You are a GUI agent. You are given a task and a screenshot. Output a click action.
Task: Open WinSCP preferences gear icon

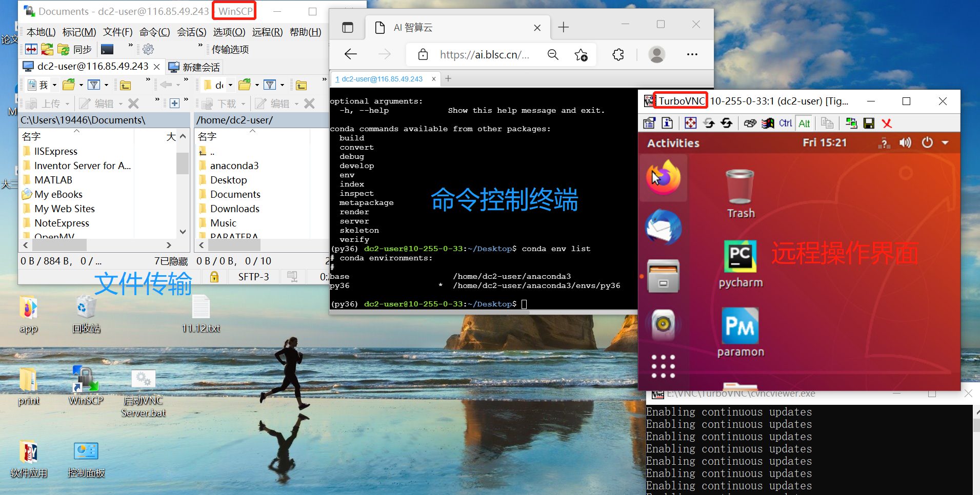(x=148, y=49)
